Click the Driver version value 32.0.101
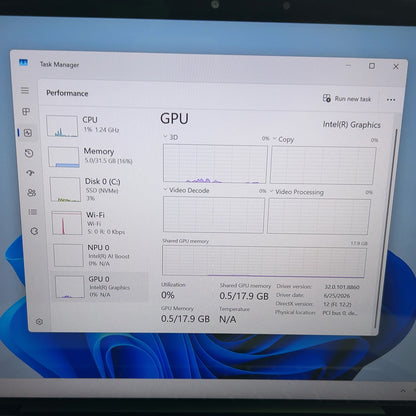This screenshot has height=416, width=416. click(x=342, y=287)
